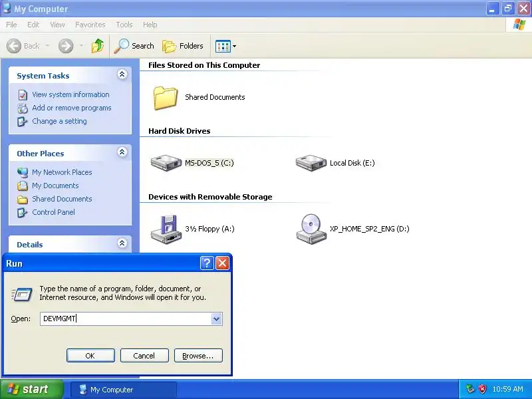Screen dimensions: 532x399
Task: Open Views dropdown arrow
Action: 234,46
